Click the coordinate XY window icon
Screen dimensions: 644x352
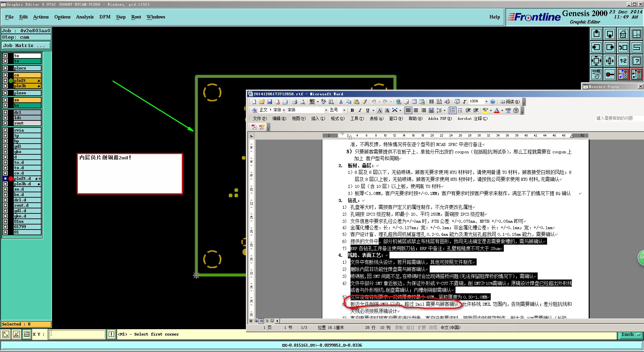[x=637, y=34]
